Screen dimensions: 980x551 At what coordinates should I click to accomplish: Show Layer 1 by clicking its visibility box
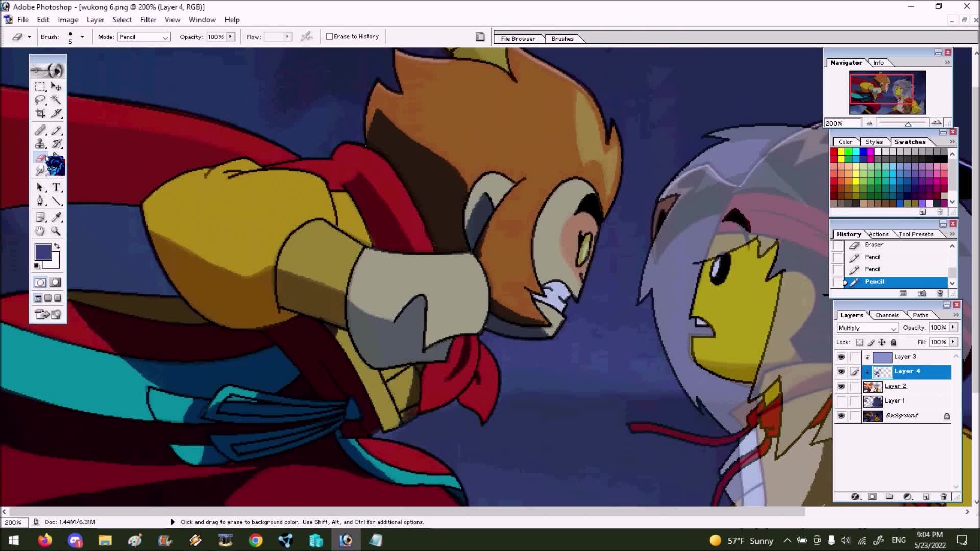click(x=841, y=401)
